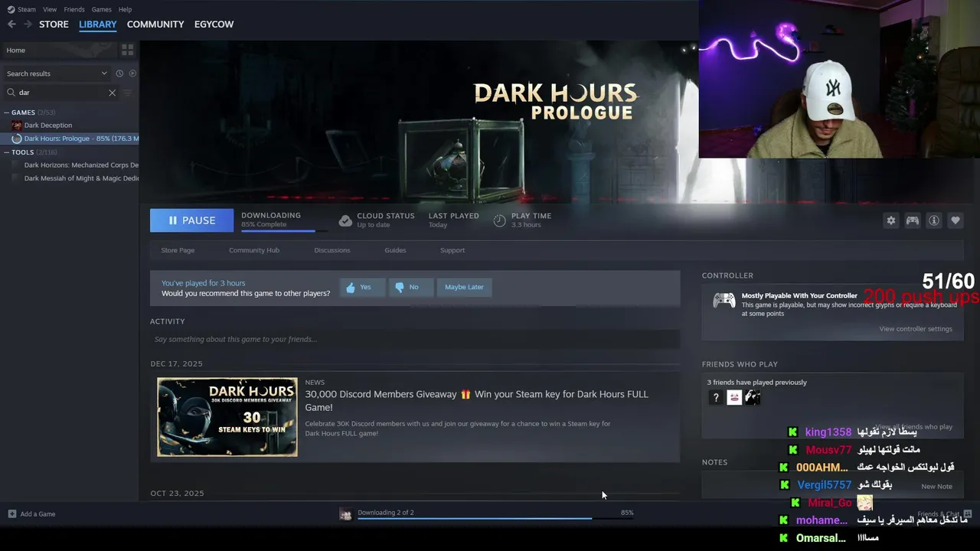The image size is (980, 551).
Task: Switch to the COMMUNITY tab
Action: (155, 24)
